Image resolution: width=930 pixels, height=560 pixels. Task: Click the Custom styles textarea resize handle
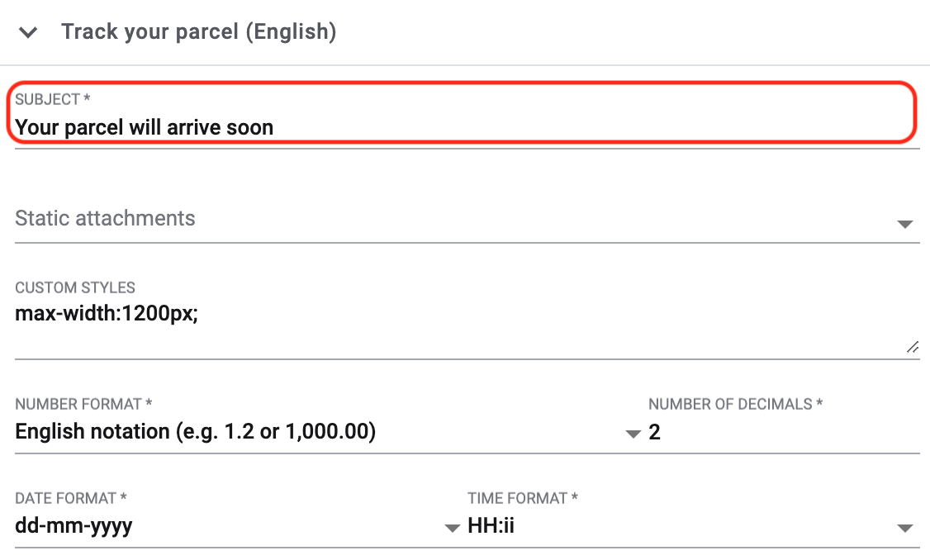[x=913, y=348]
